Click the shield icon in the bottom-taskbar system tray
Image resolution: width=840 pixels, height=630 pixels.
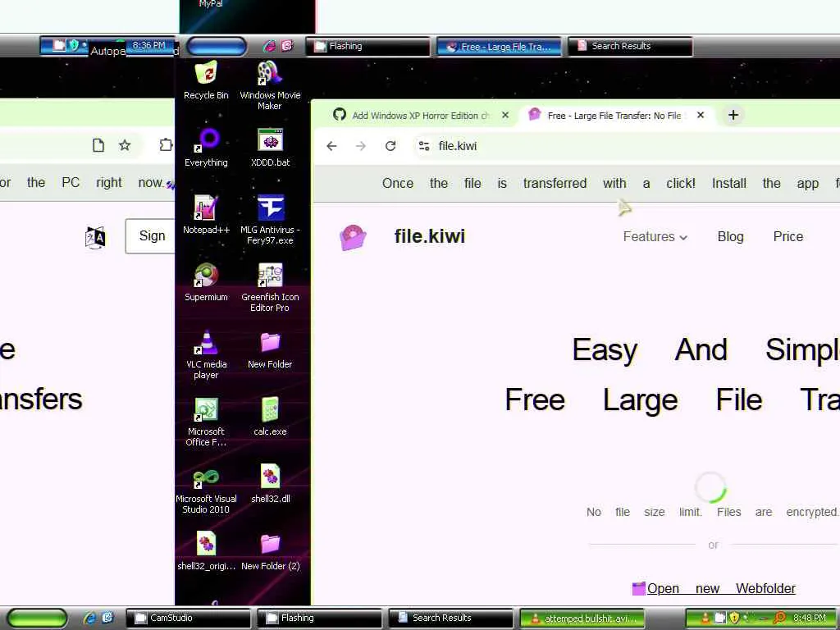pyautogui.click(x=734, y=617)
